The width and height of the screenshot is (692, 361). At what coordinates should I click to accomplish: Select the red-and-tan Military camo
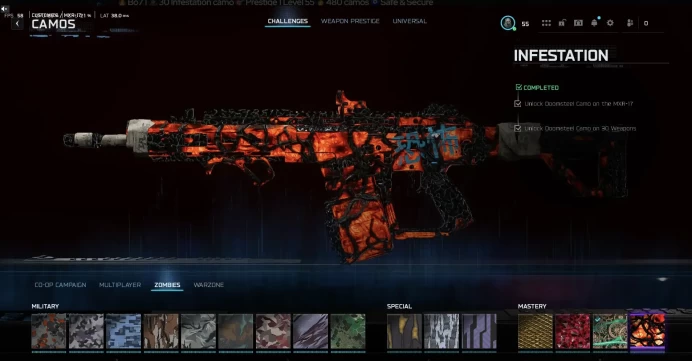point(273,332)
